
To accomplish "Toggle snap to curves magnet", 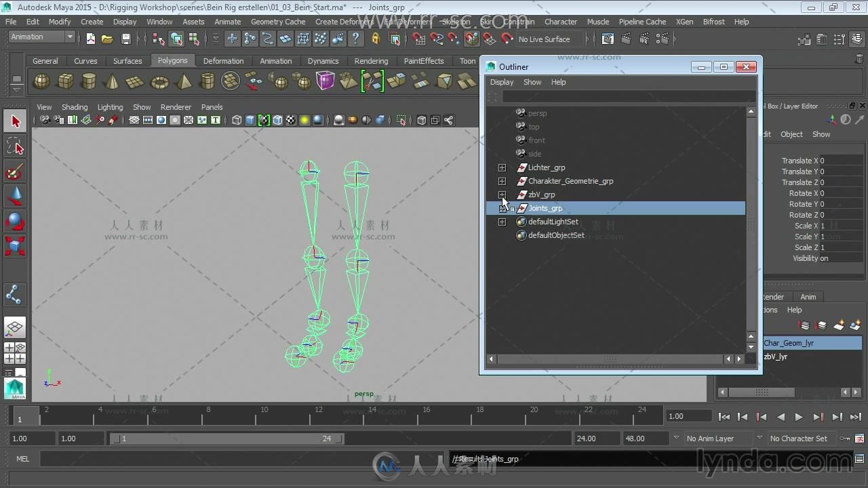I will coord(437,39).
